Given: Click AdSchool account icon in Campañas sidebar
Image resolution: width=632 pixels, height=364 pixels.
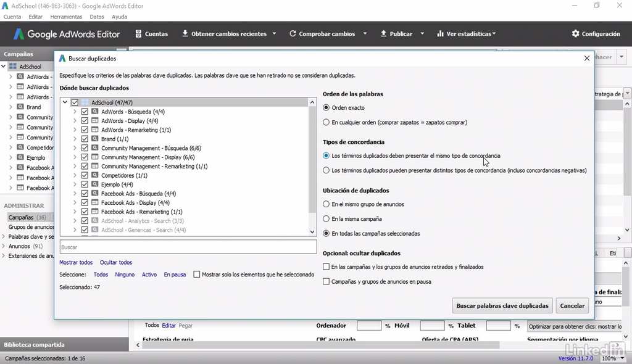Looking at the screenshot, I should point(13,66).
